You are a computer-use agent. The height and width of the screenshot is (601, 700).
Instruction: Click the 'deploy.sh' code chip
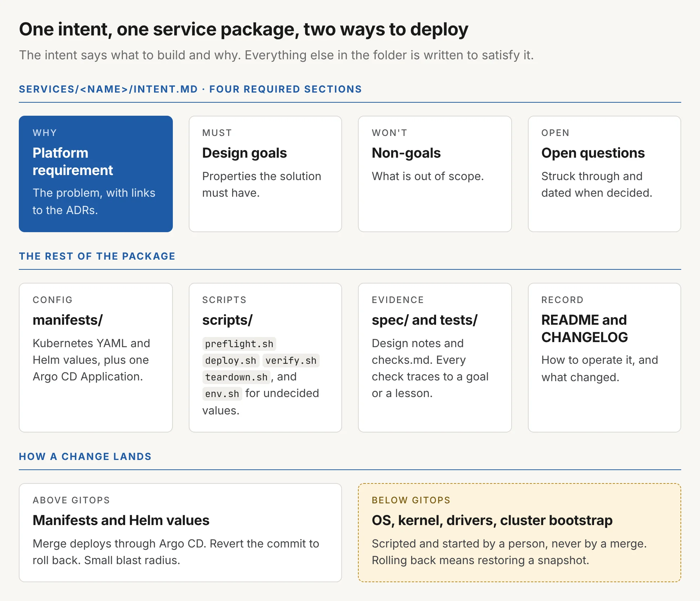[231, 361]
